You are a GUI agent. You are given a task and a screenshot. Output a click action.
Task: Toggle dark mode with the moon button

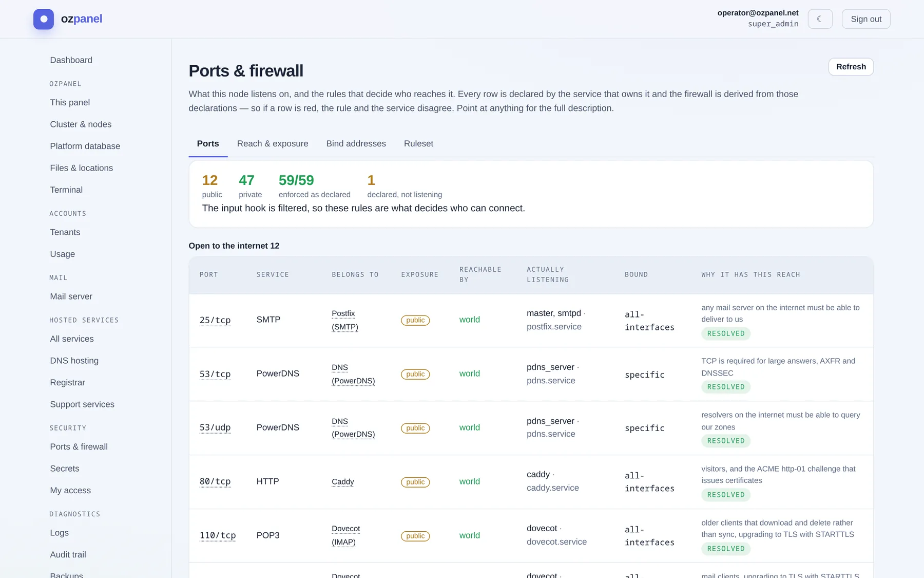[x=820, y=19]
